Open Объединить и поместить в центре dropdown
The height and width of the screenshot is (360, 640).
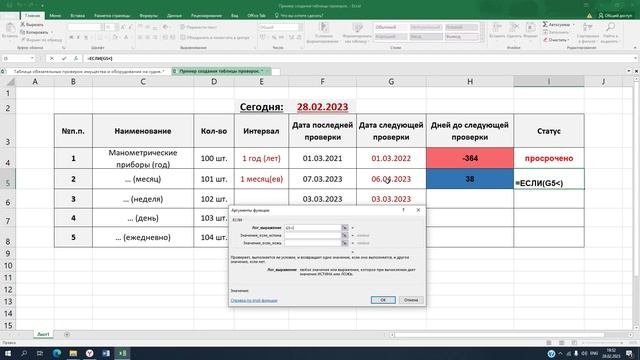click(254, 38)
